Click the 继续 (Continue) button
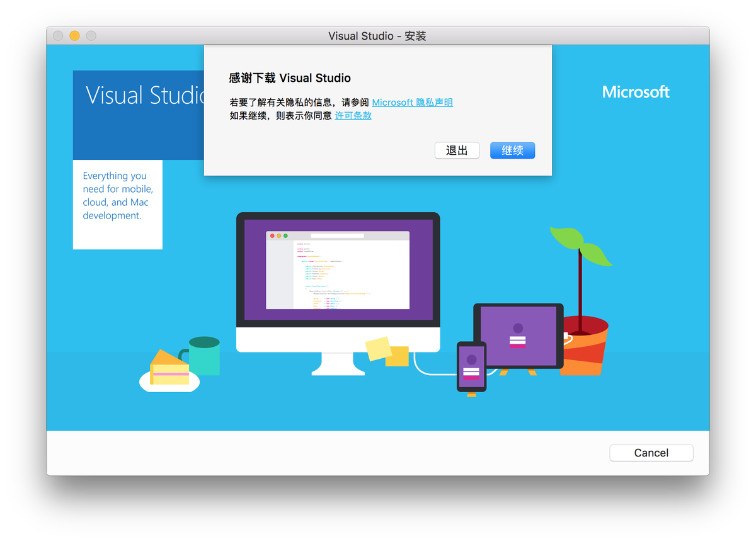 [512, 150]
